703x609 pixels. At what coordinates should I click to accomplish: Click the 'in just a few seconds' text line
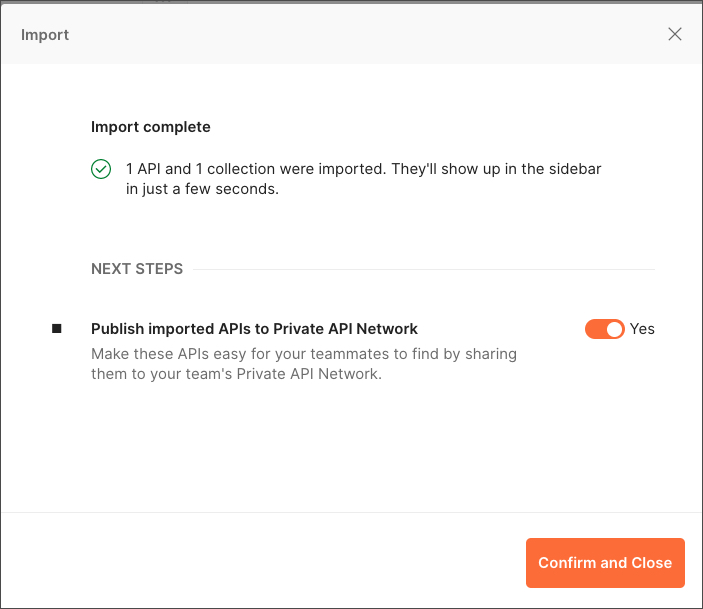202,189
